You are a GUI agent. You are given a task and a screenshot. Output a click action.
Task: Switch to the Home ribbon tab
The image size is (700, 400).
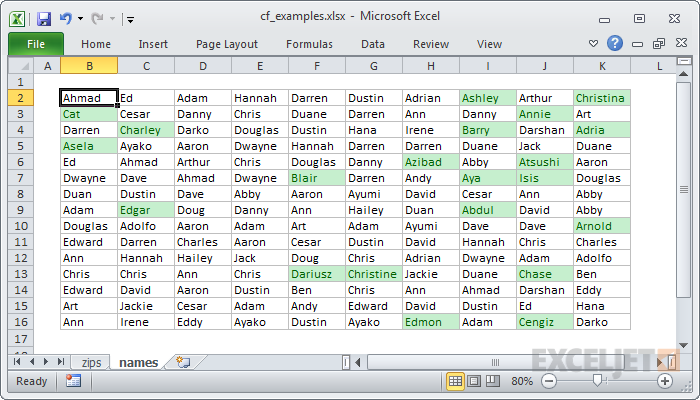(x=96, y=44)
